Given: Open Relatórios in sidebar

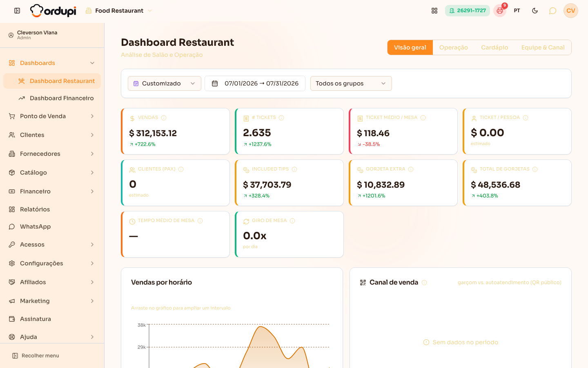Looking at the screenshot, I should point(52,209).
